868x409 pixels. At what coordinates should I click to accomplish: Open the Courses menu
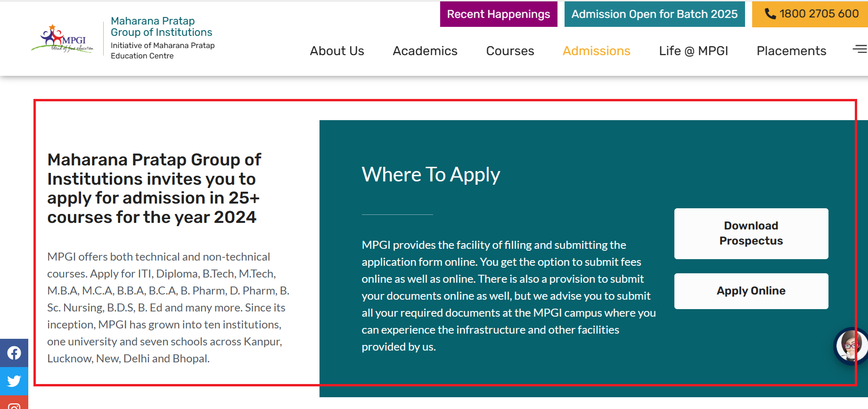click(510, 51)
